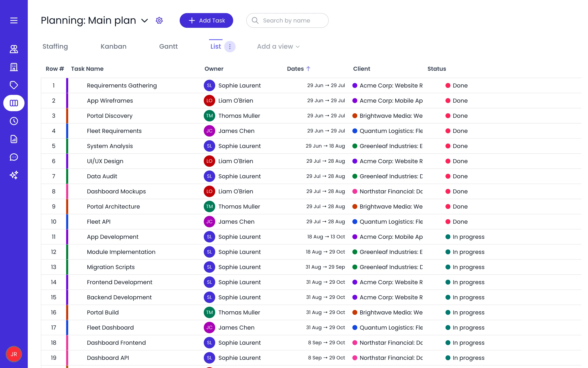
Task: Open the AI sparkles sidebar icon
Action: (x=14, y=175)
